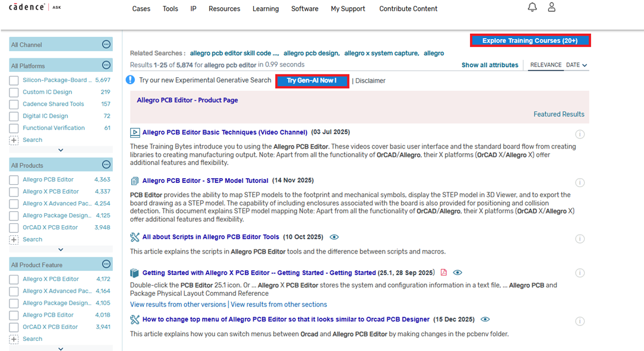644x351 pixels.
Task: Open the DATE sort dropdown
Action: pyautogui.click(x=576, y=65)
